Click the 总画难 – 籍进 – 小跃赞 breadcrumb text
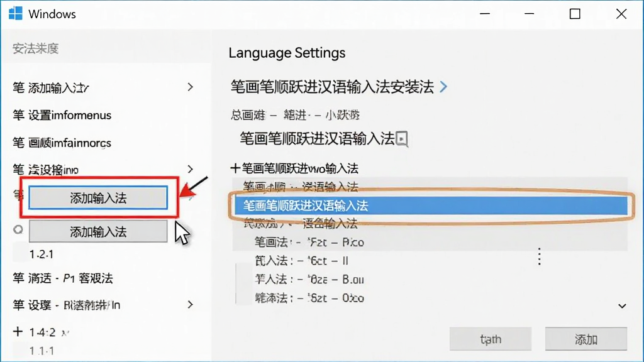 tap(296, 115)
